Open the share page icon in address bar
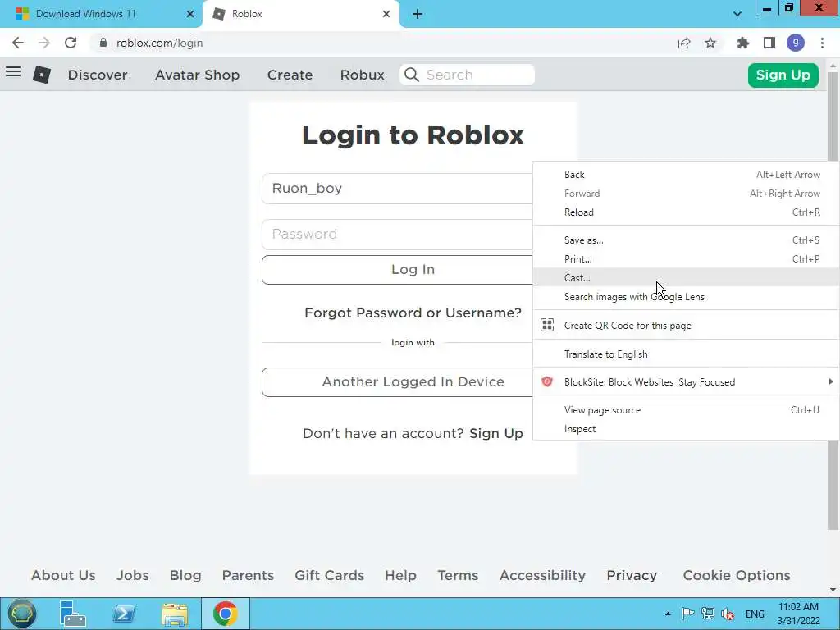840x630 pixels. pyautogui.click(x=684, y=43)
